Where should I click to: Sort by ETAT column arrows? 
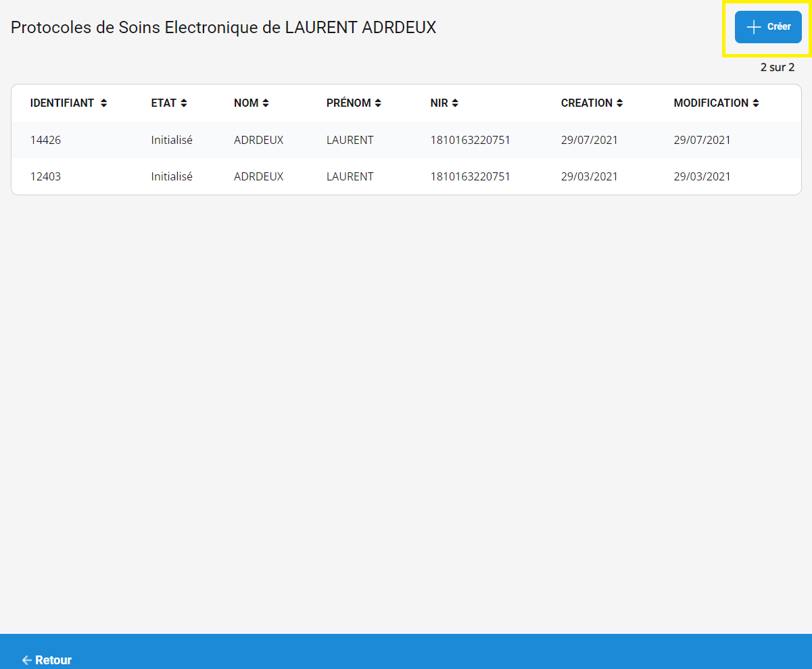(x=184, y=103)
